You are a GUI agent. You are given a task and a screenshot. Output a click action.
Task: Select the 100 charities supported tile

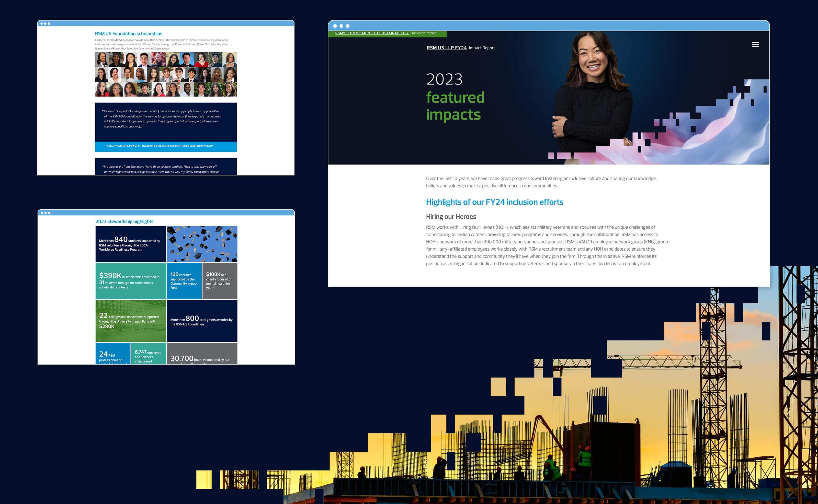pyautogui.click(x=184, y=281)
